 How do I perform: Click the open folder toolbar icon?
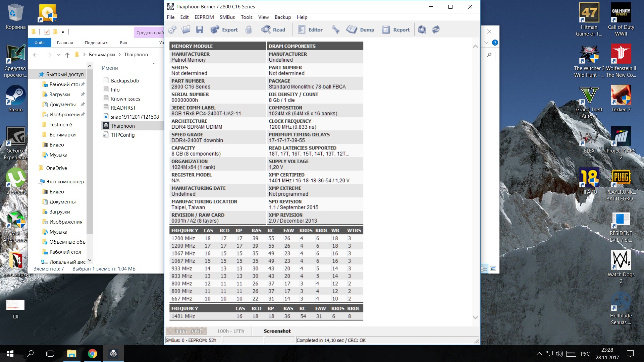point(186,30)
